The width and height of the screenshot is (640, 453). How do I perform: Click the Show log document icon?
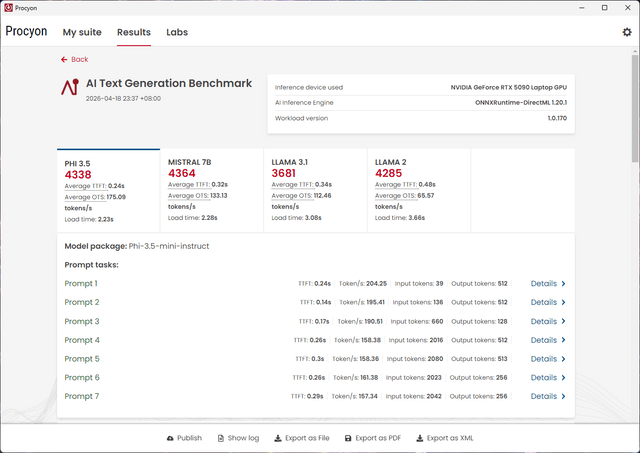(x=221, y=438)
